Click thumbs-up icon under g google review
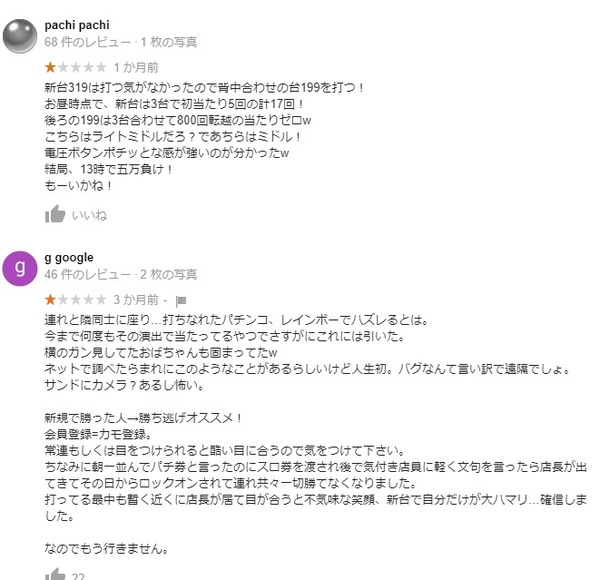600x580 pixels. click(55, 574)
